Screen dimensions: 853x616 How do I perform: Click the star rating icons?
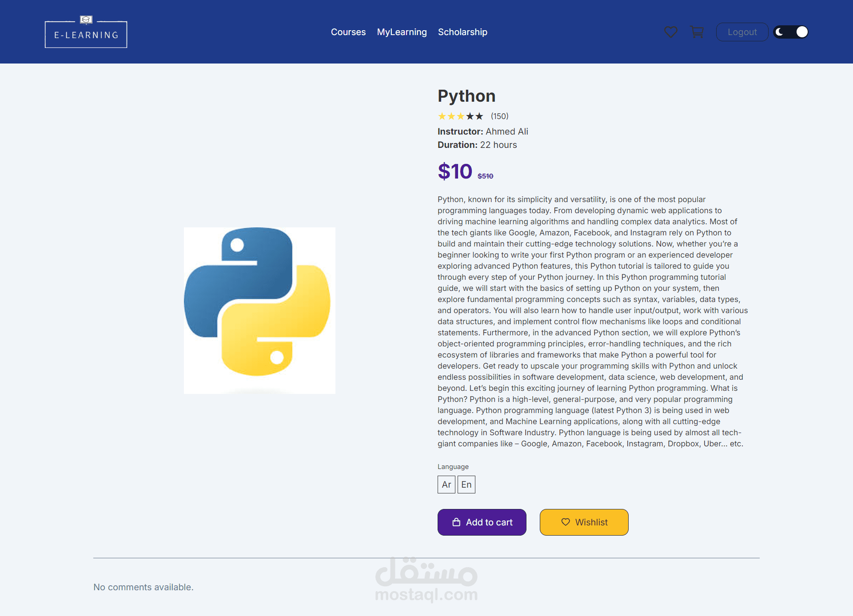click(x=460, y=116)
